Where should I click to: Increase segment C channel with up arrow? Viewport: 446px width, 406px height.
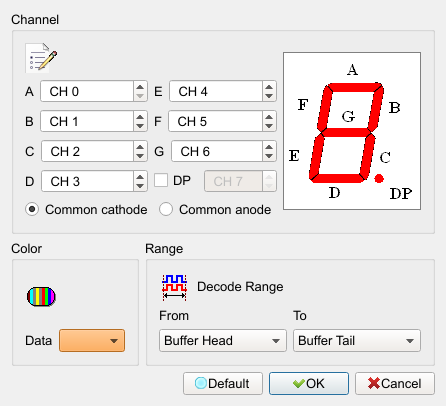[x=140, y=147]
